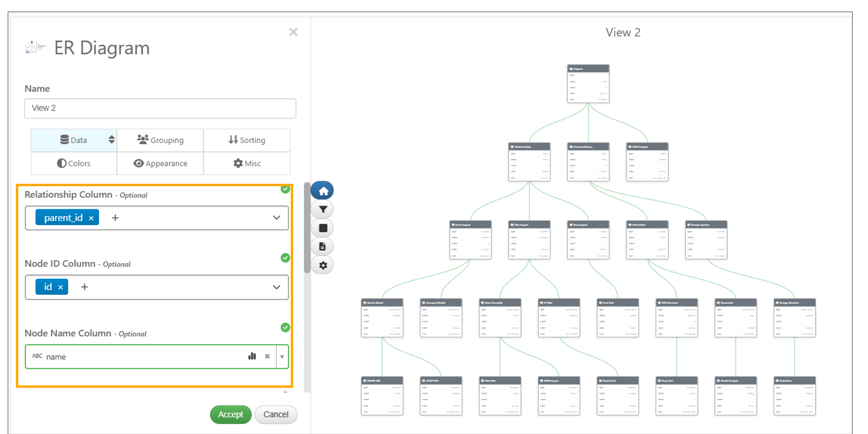868x434 pixels.
Task: Click the home button in diagram toolbar
Action: point(322,191)
